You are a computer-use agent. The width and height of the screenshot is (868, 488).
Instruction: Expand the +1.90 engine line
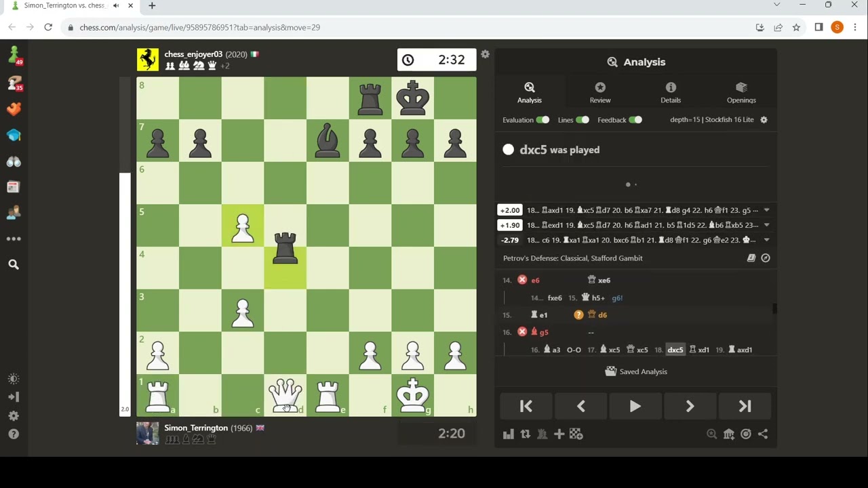pyautogui.click(x=766, y=225)
